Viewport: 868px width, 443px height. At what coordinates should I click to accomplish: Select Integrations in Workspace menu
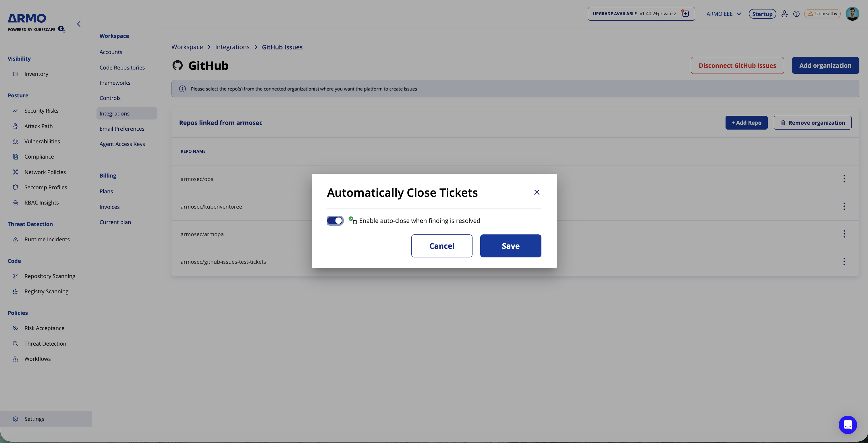coord(127,113)
